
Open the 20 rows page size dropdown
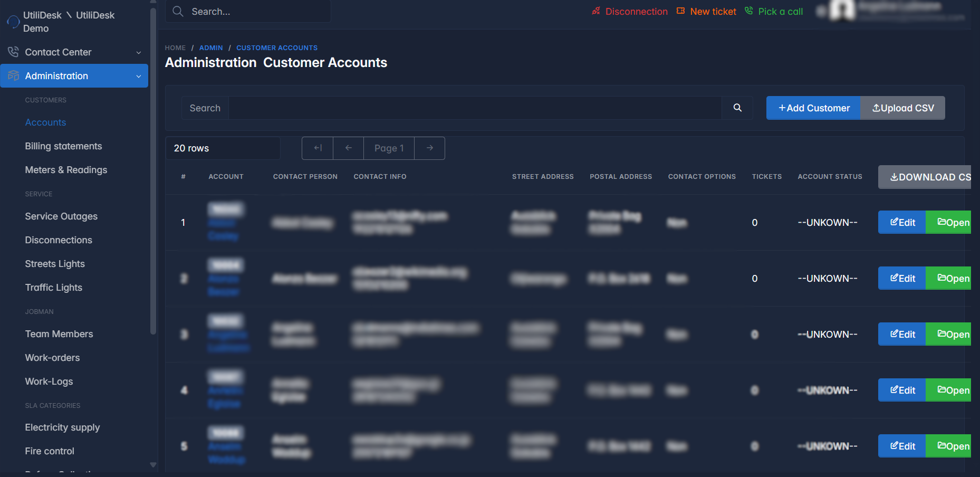pos(223,148)
